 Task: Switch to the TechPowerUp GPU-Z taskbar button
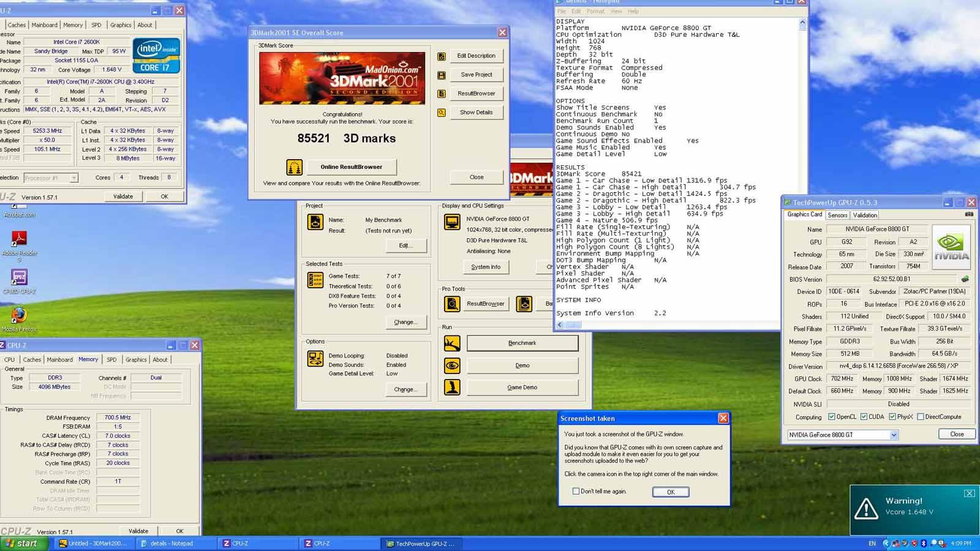coord(421,543)
